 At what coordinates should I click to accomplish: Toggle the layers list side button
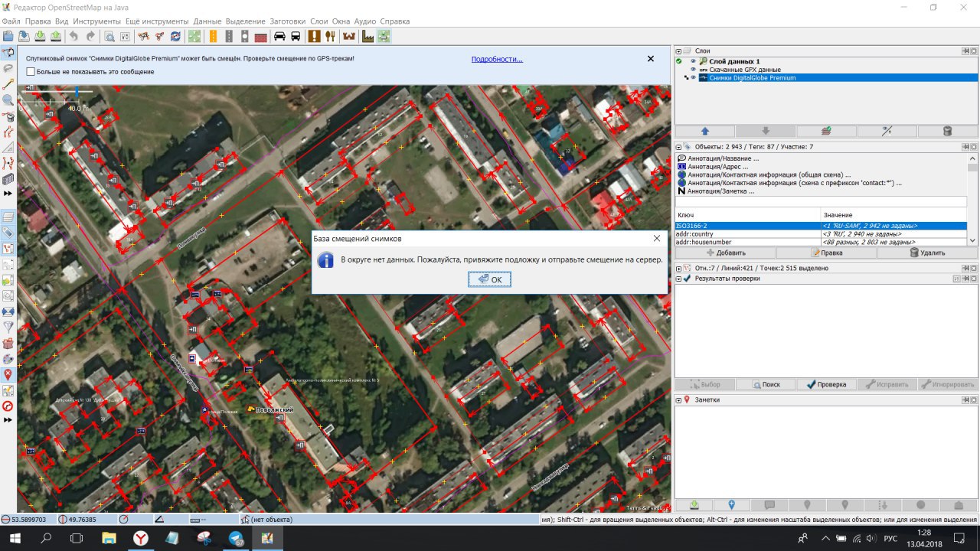8,217
